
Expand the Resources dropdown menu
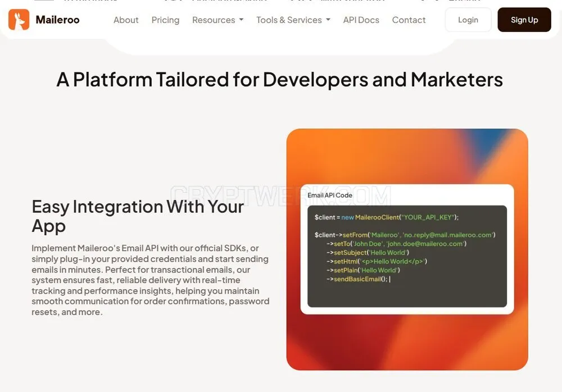217,20
